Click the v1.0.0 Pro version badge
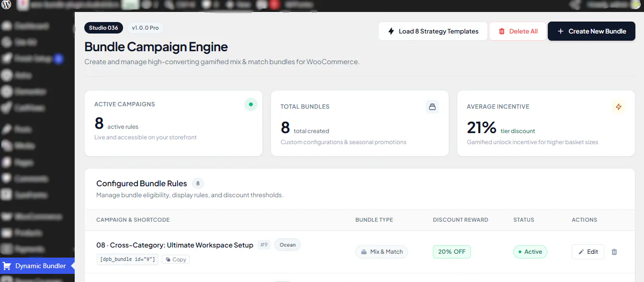Screen dimensions: 644x282 point(145,28)
